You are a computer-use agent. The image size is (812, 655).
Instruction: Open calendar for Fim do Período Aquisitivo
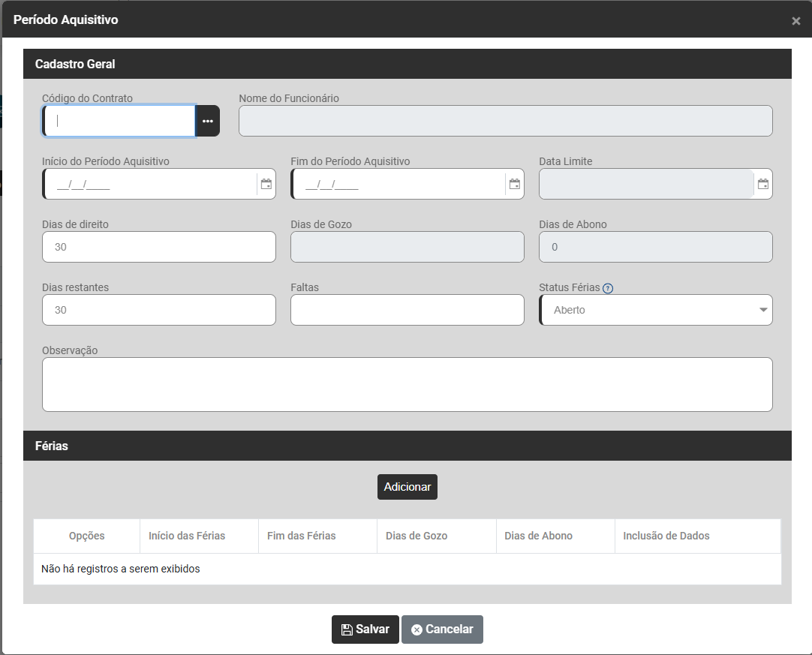[x=514, y=184]
